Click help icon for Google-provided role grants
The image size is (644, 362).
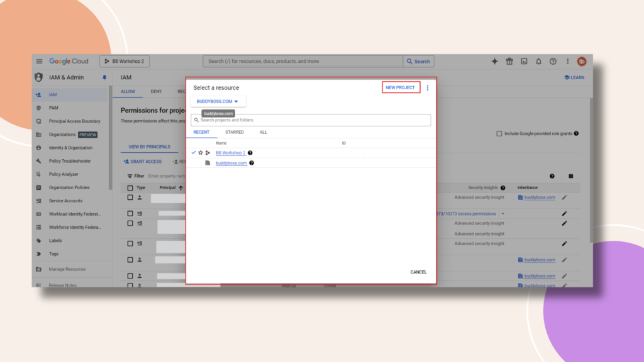(576, 133)
